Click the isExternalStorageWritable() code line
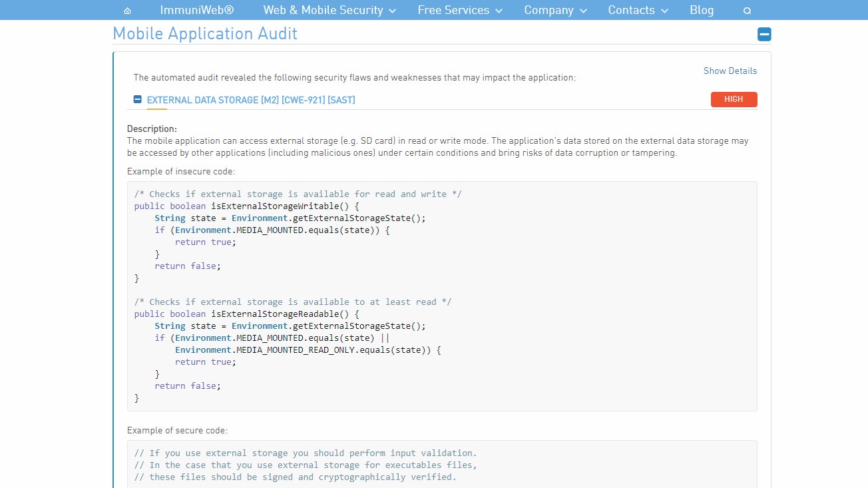This screenshot has height=488, width=868. (246, 206)
